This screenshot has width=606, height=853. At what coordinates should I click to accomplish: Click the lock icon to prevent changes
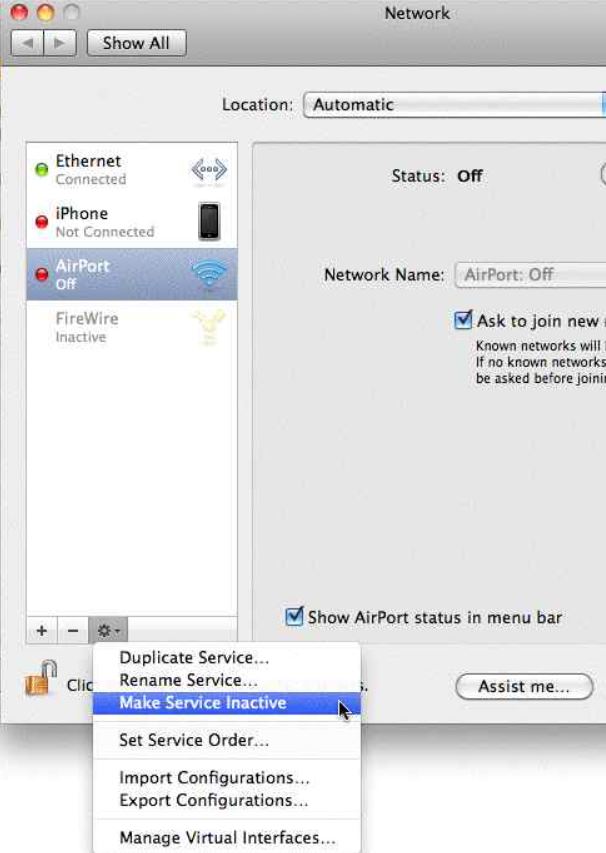tap(41, 678)
